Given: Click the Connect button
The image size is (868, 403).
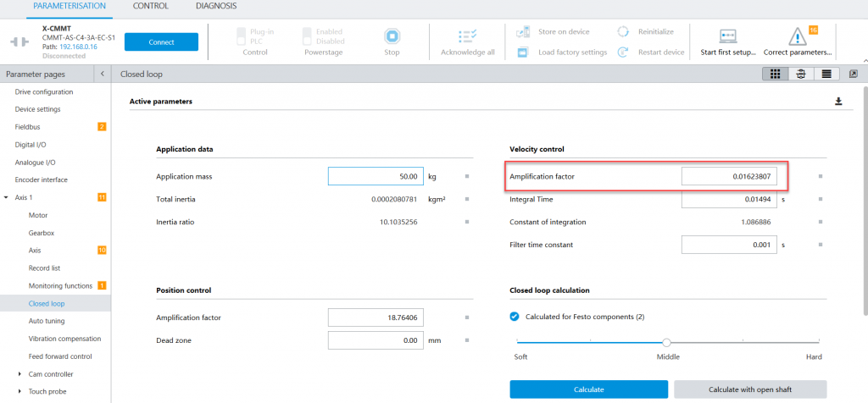Looking at the screenshot, I should (x=161, y=42).
